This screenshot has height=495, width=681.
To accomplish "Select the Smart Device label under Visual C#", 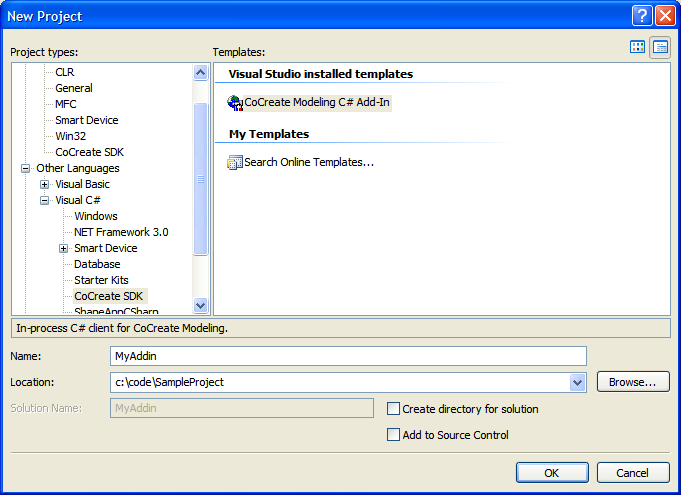I will (x=106, y=248).
